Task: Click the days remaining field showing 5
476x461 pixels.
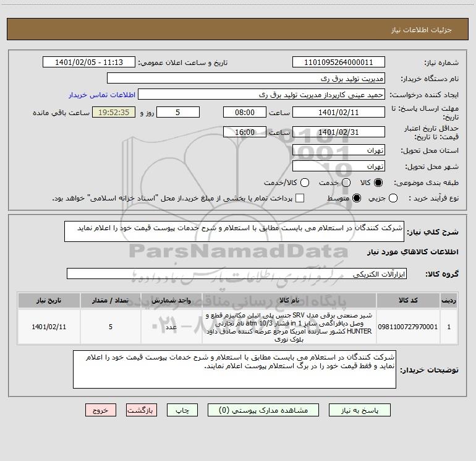Action: click(178, 112)
